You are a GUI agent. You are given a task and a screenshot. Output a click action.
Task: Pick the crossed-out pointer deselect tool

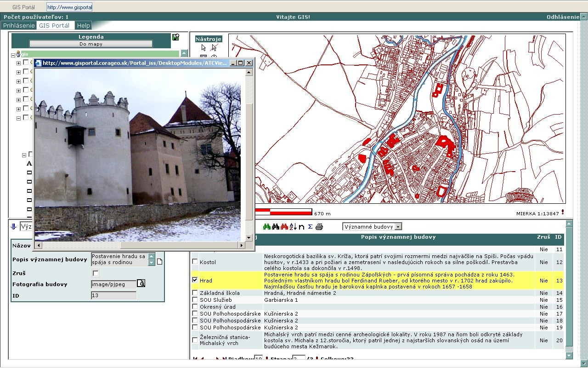point(214,47)
